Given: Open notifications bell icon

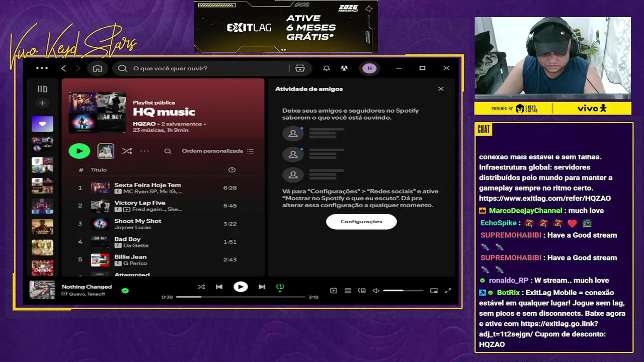Looking at the screenshot, I should [x=327, y=68].
